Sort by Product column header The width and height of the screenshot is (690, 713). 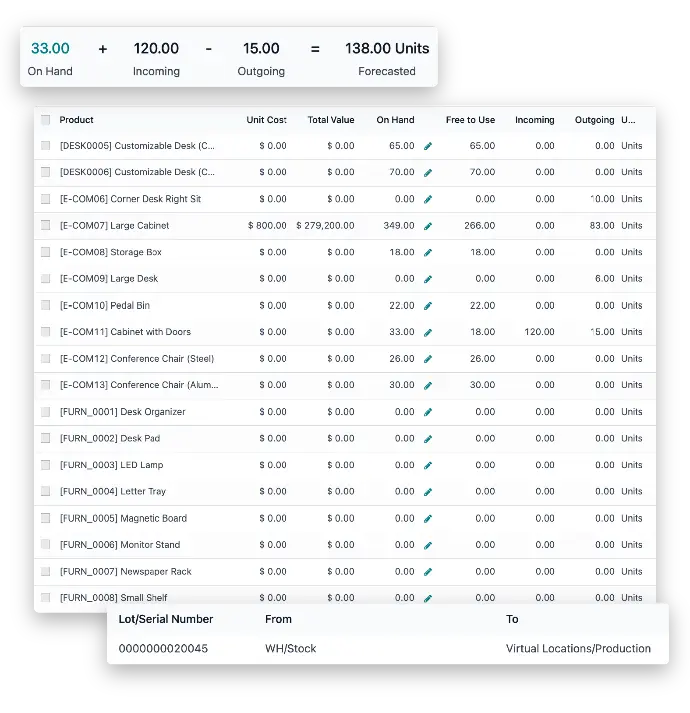click(77, 120)
